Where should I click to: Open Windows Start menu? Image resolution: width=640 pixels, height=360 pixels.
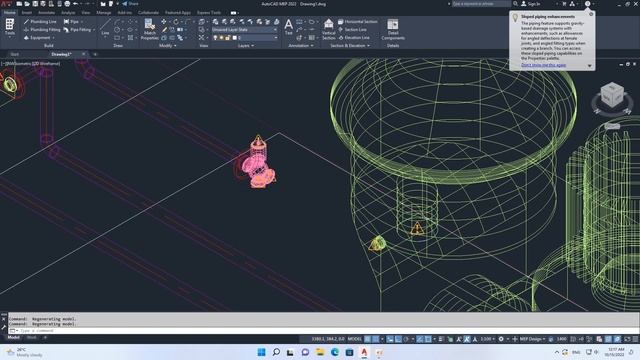point(261,352)
